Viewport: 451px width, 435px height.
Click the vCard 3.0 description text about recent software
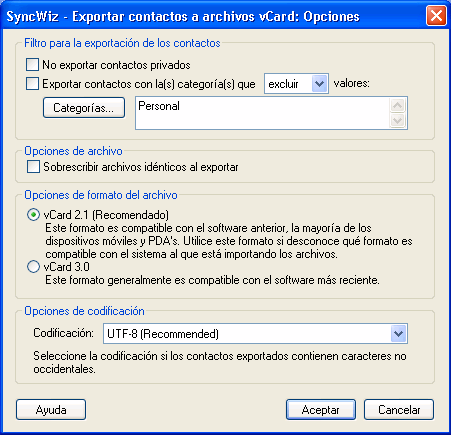click(x=212, y=280)
